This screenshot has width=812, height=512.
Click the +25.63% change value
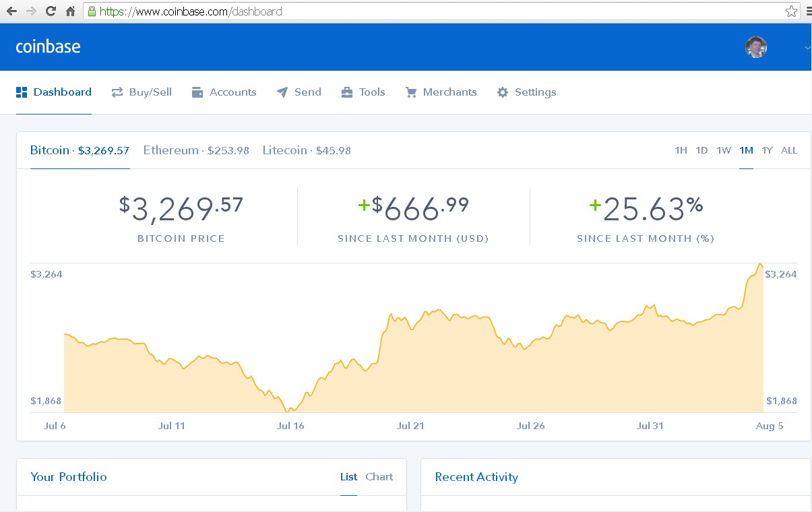(646, 208)
